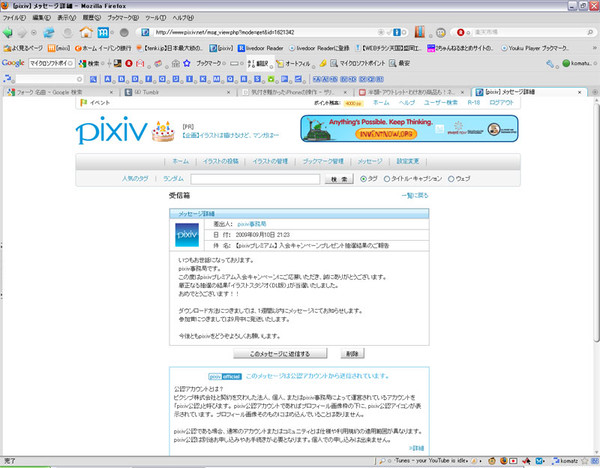Open the Tools (ツール) menu
The height and width of the screenshot is (468, 600).
click(155, 18)
